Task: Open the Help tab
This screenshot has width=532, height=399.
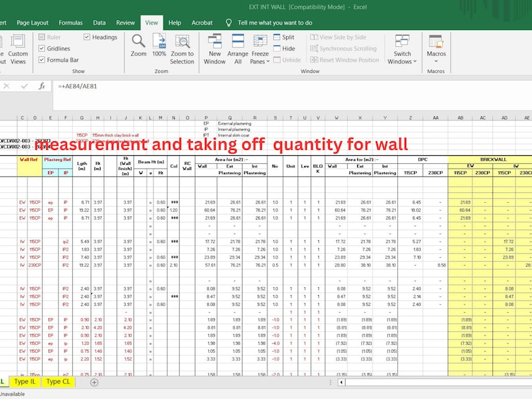Action: point(174,23)
